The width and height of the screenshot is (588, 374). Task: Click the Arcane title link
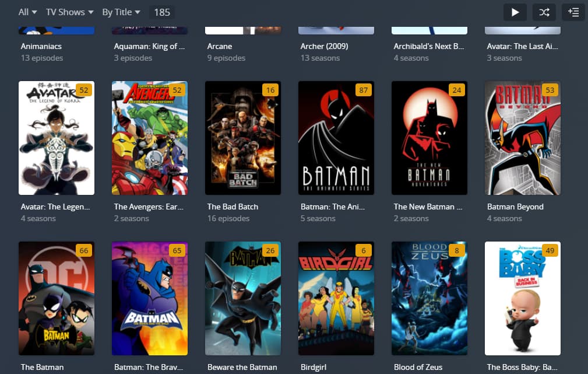tap(220, 46)
